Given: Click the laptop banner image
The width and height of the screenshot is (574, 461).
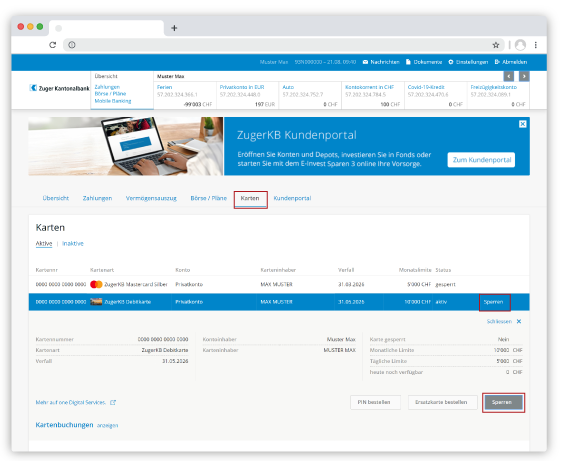Looking at the screenshot, I should tap(126, 146).
